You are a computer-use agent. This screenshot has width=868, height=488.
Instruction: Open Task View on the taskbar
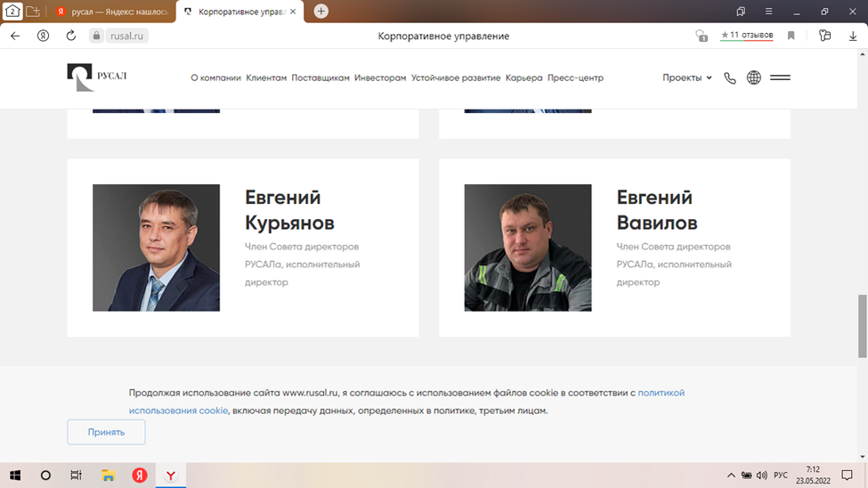point(76,476)
